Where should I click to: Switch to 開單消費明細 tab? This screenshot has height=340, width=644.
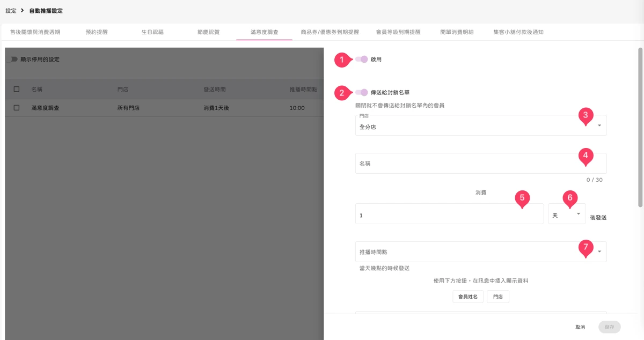(457, 32)
